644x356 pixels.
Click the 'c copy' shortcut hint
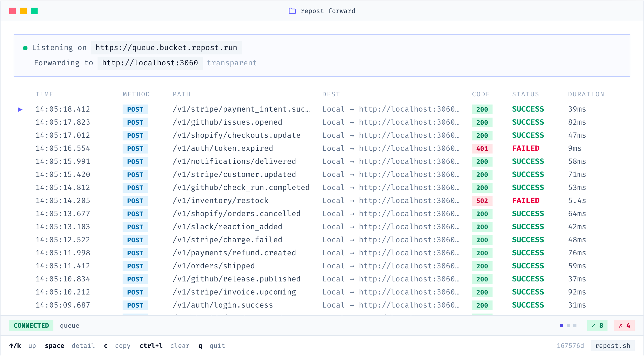[117, 346]
